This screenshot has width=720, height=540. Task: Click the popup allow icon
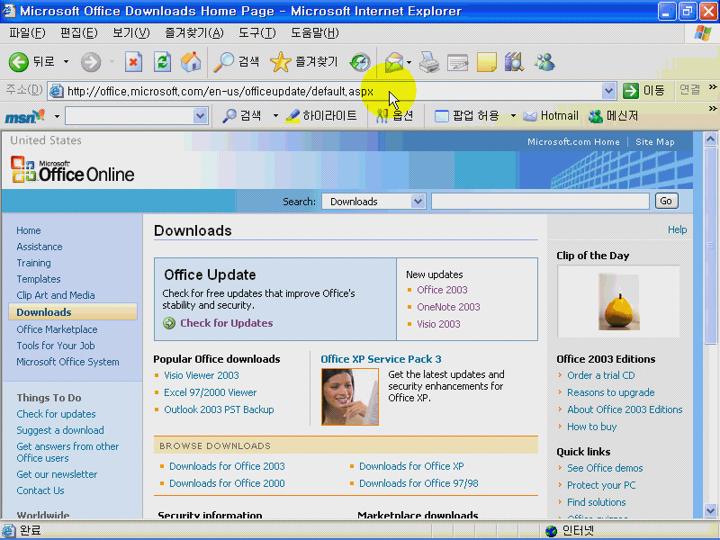coord(441,116)
